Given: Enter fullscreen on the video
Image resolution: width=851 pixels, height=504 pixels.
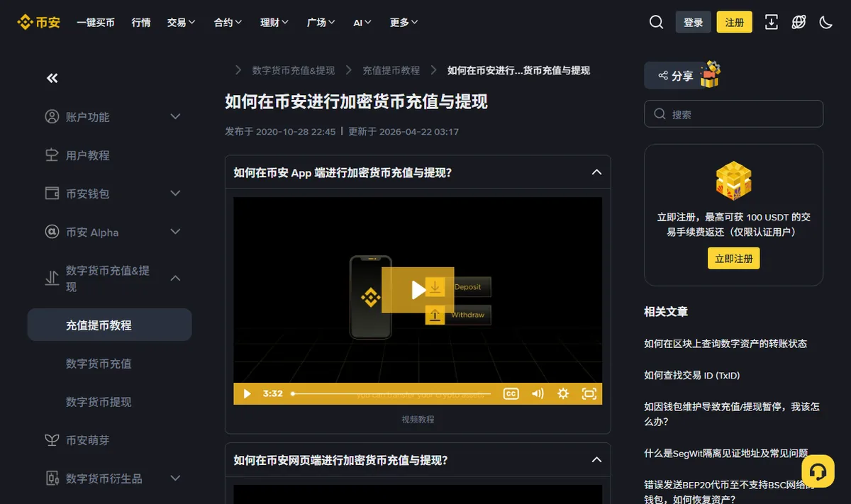Looking at the screenshot, I should [589, 393].
